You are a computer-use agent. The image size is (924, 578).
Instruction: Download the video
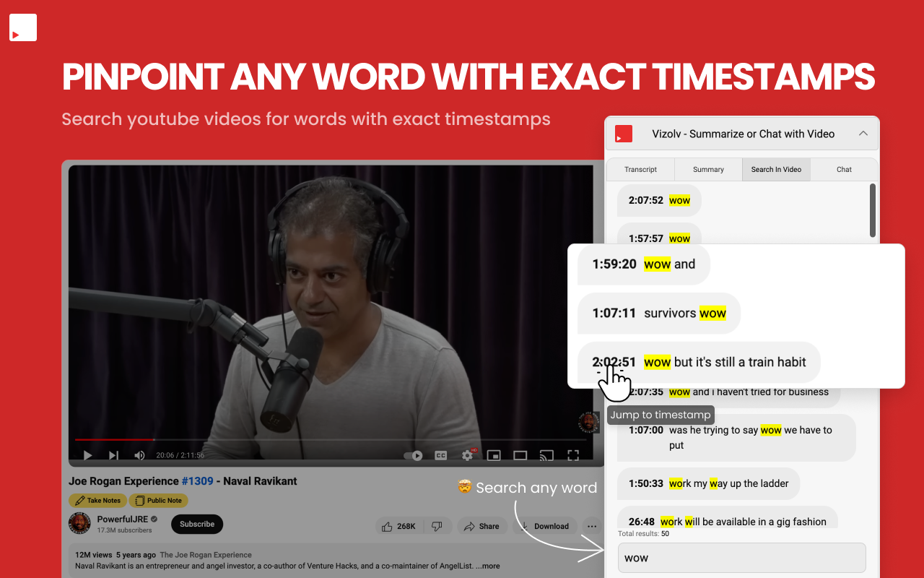click(x=545, y=526)
